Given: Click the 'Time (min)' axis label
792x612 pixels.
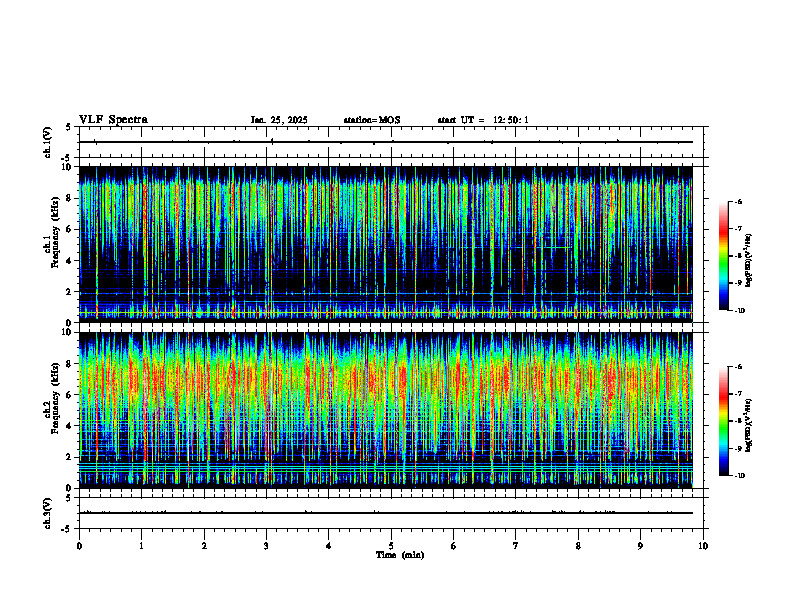Looking at the screenshot, I should (x=400, y=555).
